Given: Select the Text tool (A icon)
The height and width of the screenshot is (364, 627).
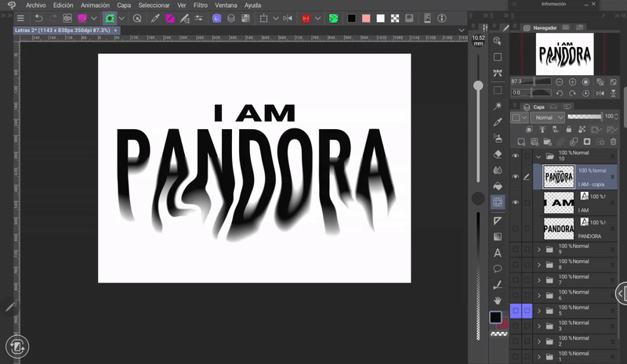Looking at the screenshot, I should pos(498,252).
